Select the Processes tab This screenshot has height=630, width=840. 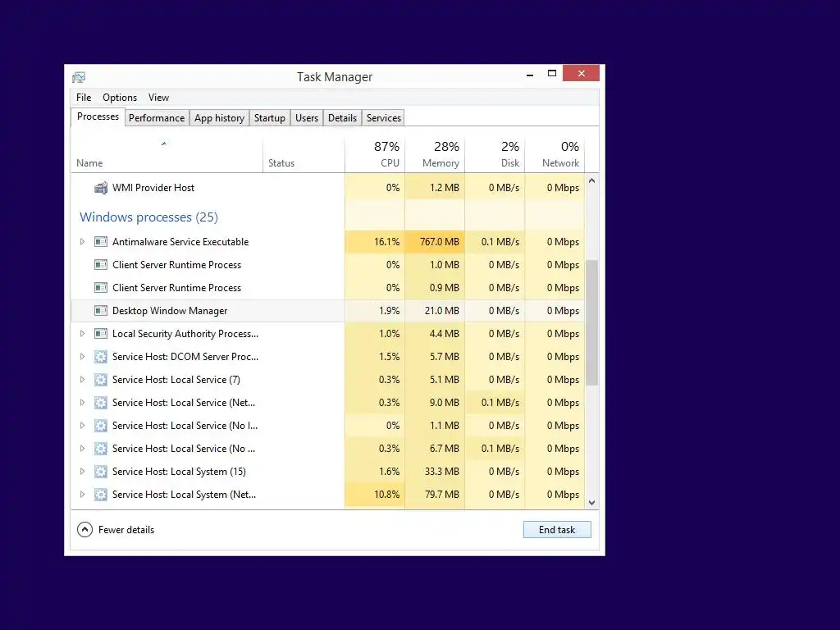click(x=98, y=116)
